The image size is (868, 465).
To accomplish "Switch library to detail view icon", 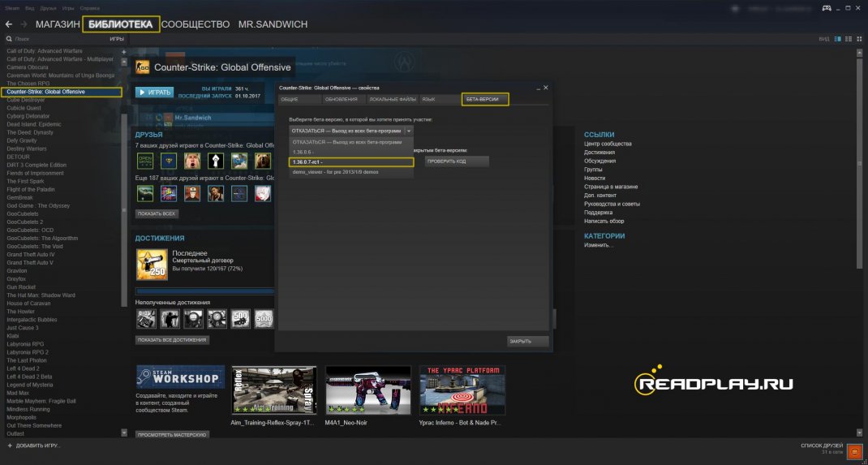I will coord(837,39).
